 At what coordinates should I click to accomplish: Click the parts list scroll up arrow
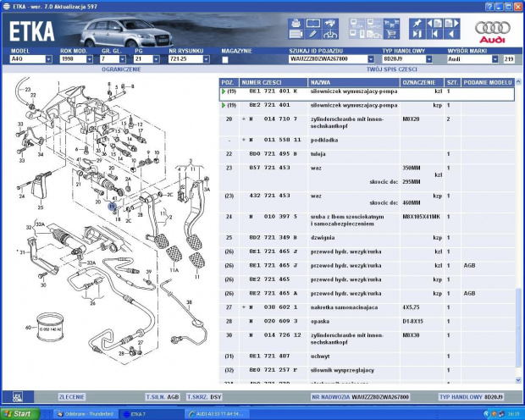point(518,81)
